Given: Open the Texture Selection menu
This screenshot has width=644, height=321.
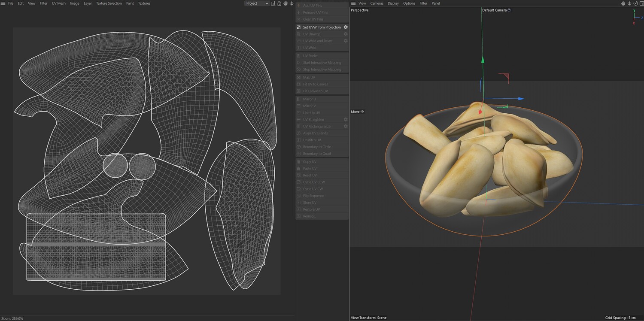Looking at the screenshot, I should (109, 3).
